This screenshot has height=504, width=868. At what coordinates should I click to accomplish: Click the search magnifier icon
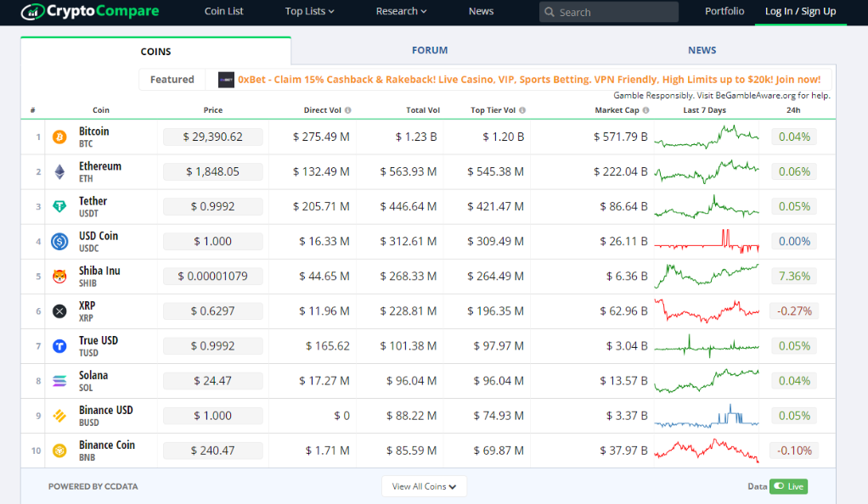pos(550,12)
